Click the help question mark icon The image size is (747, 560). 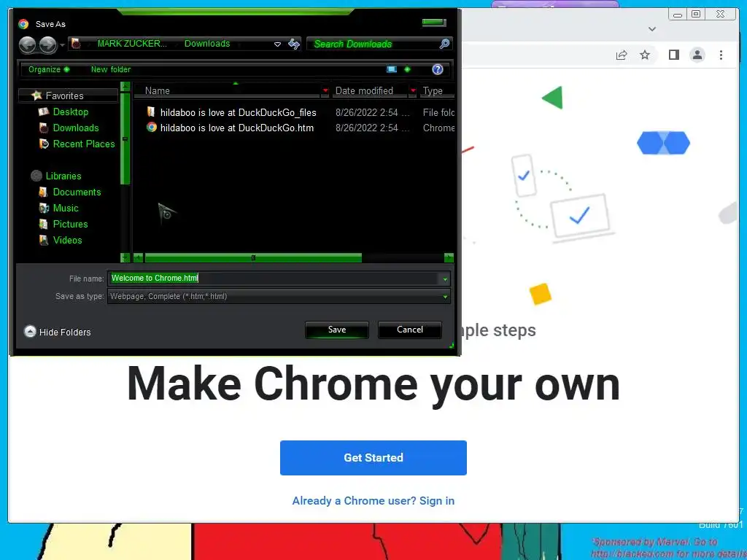click(x=438, y=69)
